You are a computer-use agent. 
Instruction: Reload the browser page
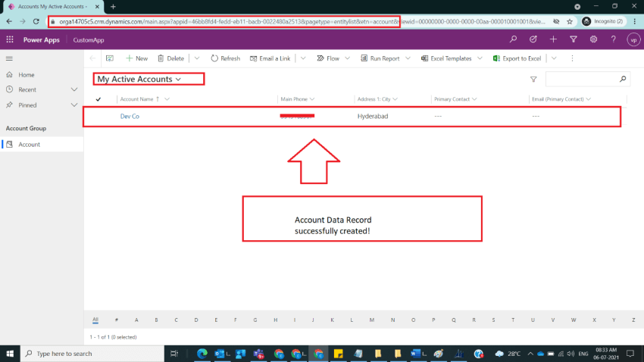tap(36, 21)
